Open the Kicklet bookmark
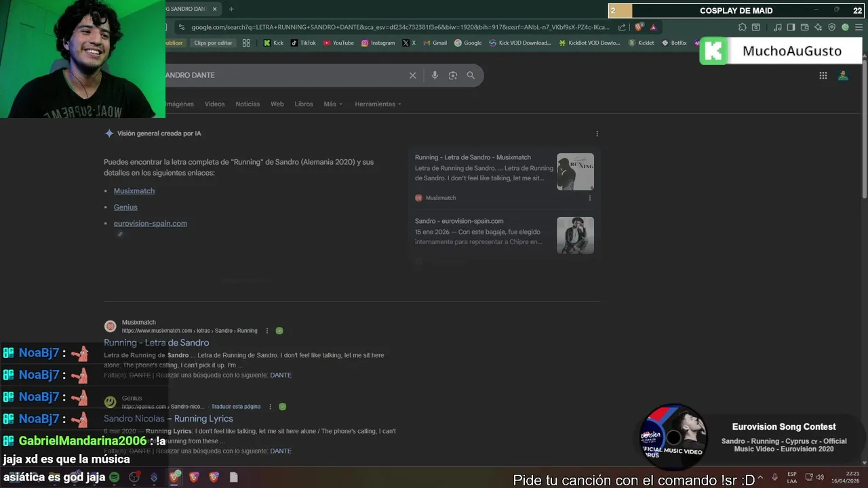This screenshot has height=488, width=868. pyautogui.click(x=642, y=43)
